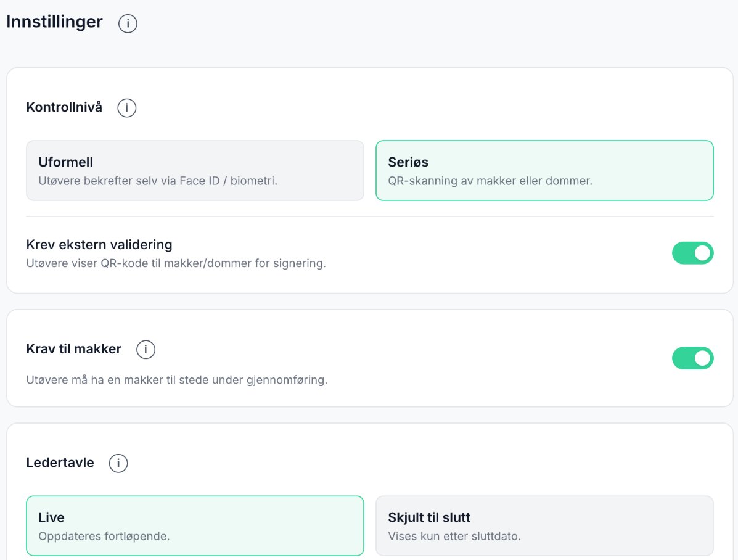Turn off the Krav til makker switch
The image size is (738, 560).
[x=692, y=358]
